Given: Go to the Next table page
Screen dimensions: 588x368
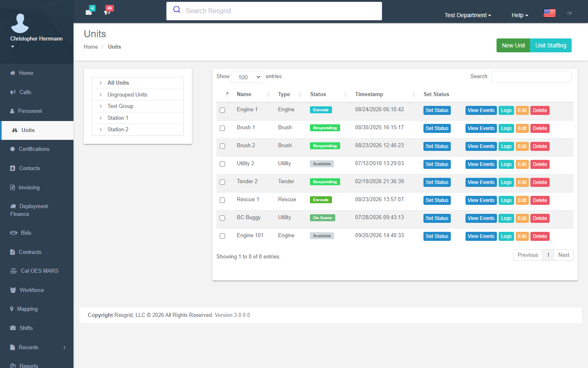Looking at the screenshot, I should click(x=563, y=255).
